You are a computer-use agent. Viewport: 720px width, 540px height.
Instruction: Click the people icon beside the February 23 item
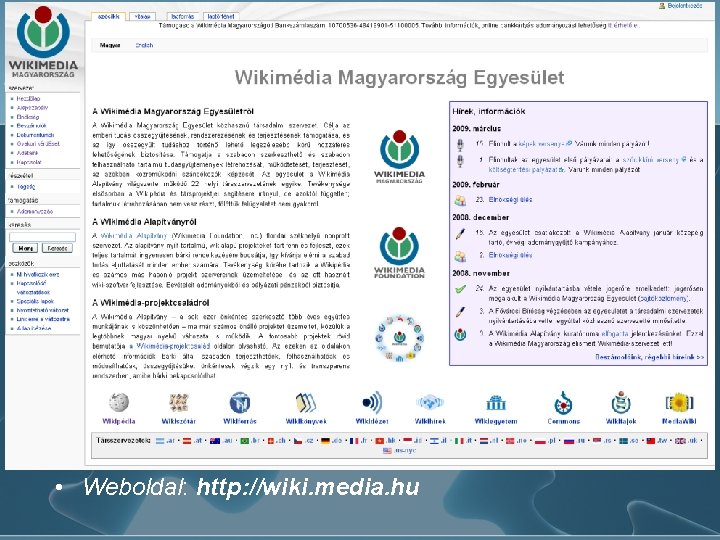coord(460,200)
